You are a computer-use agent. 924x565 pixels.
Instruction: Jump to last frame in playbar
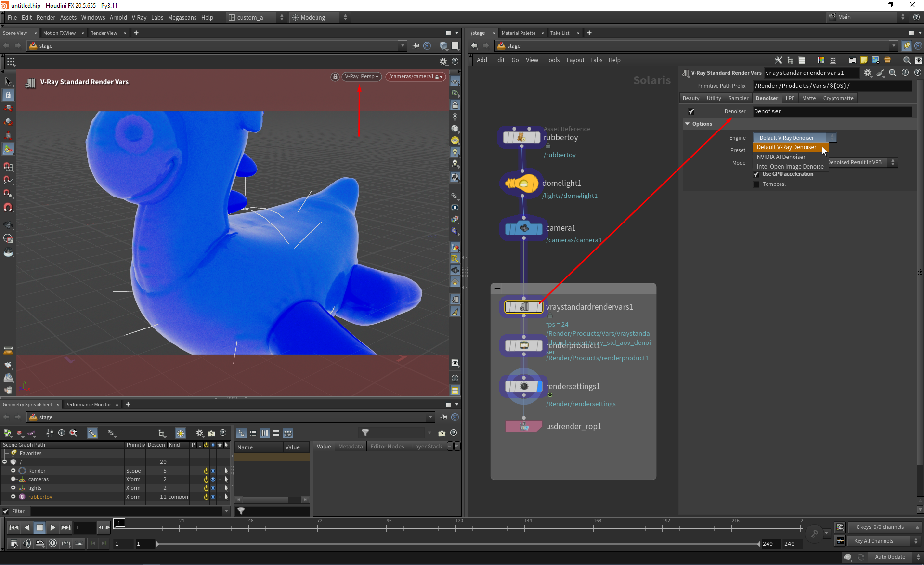point(66,527)
